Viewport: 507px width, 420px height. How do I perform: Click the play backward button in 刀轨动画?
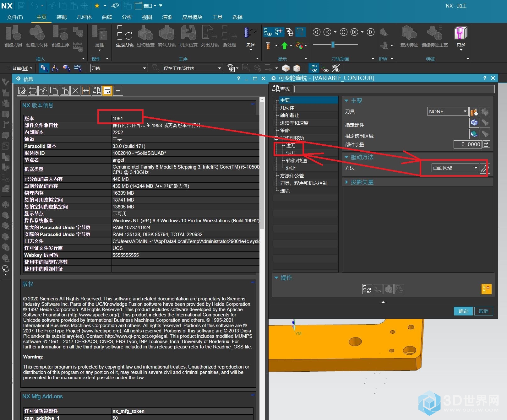[317, 32]
